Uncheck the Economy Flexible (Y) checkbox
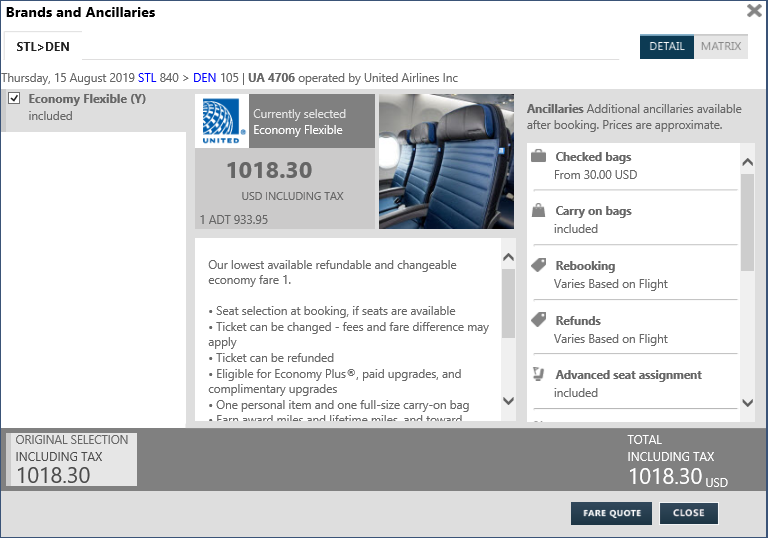Image resolution: width=768 pixels, height=538 pixels. tap(14, 98)
